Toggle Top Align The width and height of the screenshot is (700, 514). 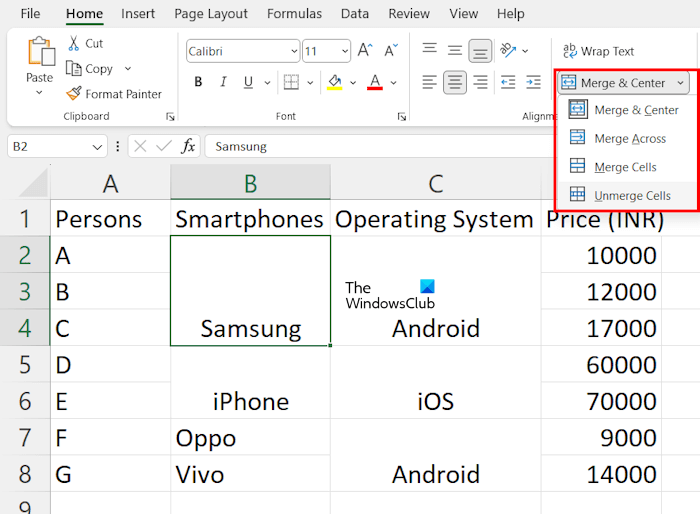point(429,49)
